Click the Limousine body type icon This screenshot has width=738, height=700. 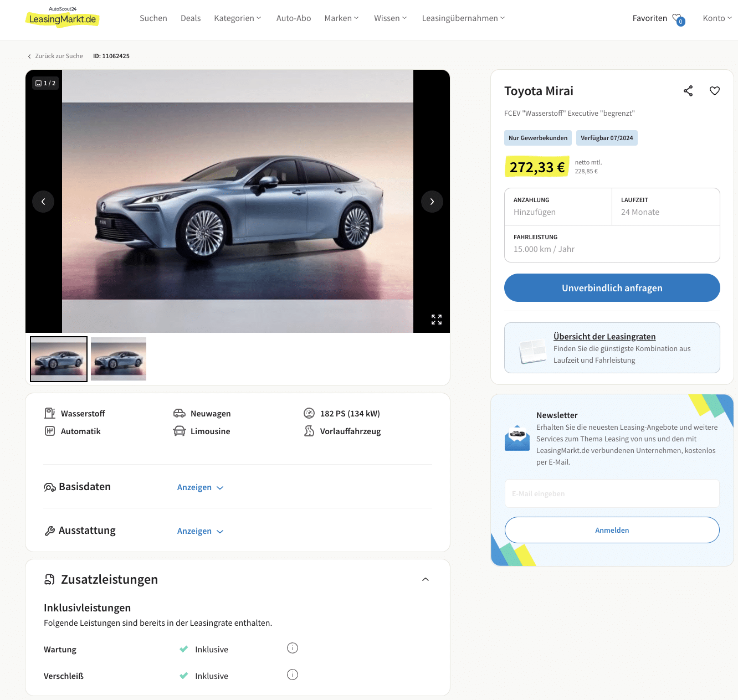[180, 431]
